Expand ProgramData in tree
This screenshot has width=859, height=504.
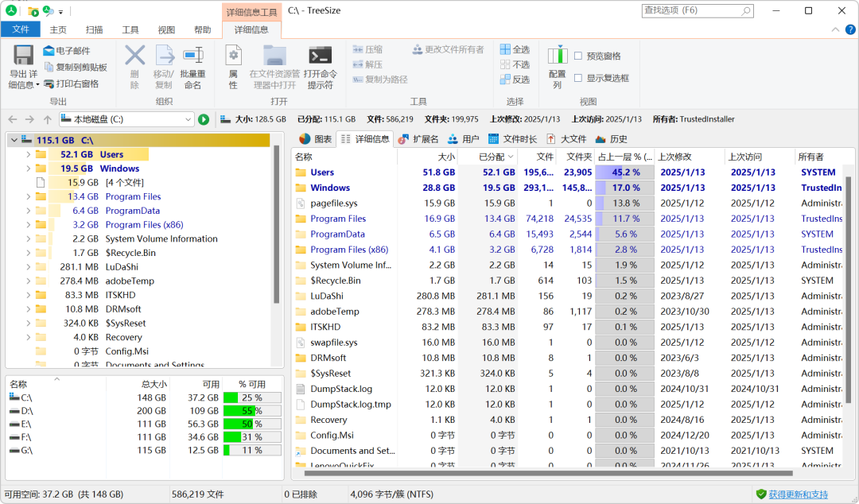pyautogui.click(x=28, y=211)
